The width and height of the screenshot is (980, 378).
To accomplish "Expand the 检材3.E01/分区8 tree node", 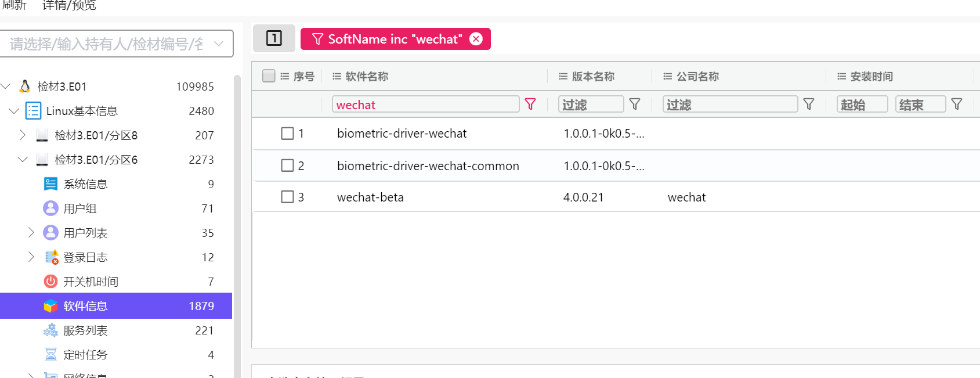I will [x=23, y=135].
